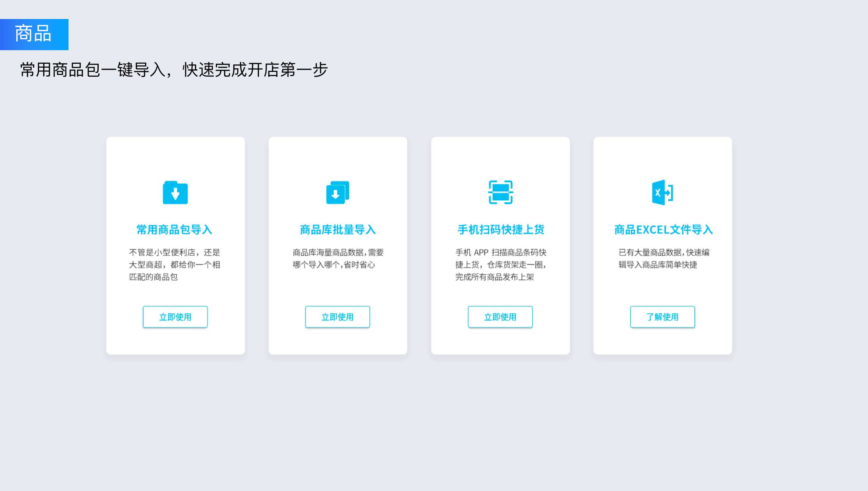Click the 商品EXCEL文件导入 heading
868x491 pixels.
point(664,230)
